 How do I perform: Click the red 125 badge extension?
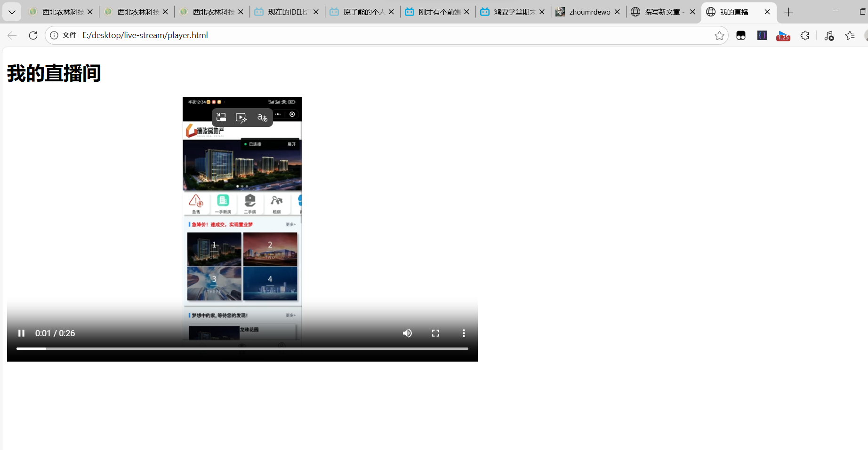(783, 36)
